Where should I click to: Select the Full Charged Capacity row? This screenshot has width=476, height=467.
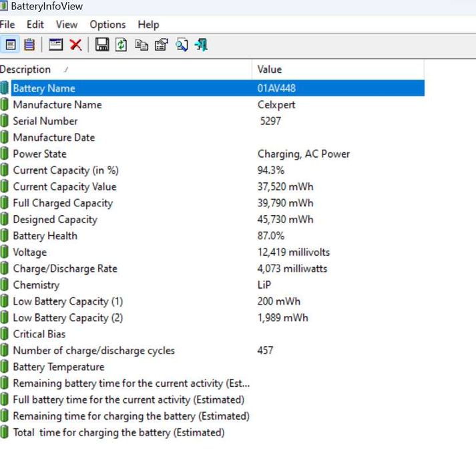tap(212, 203)
